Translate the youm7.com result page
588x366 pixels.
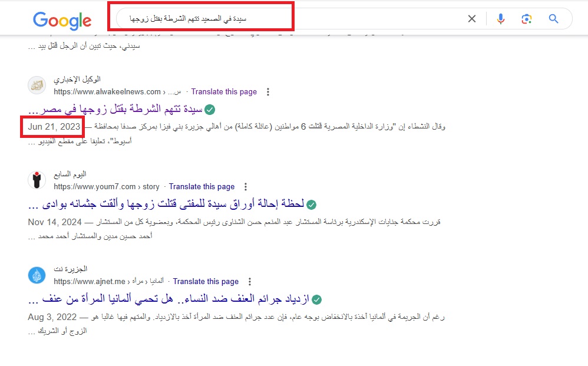click(201, 187)
